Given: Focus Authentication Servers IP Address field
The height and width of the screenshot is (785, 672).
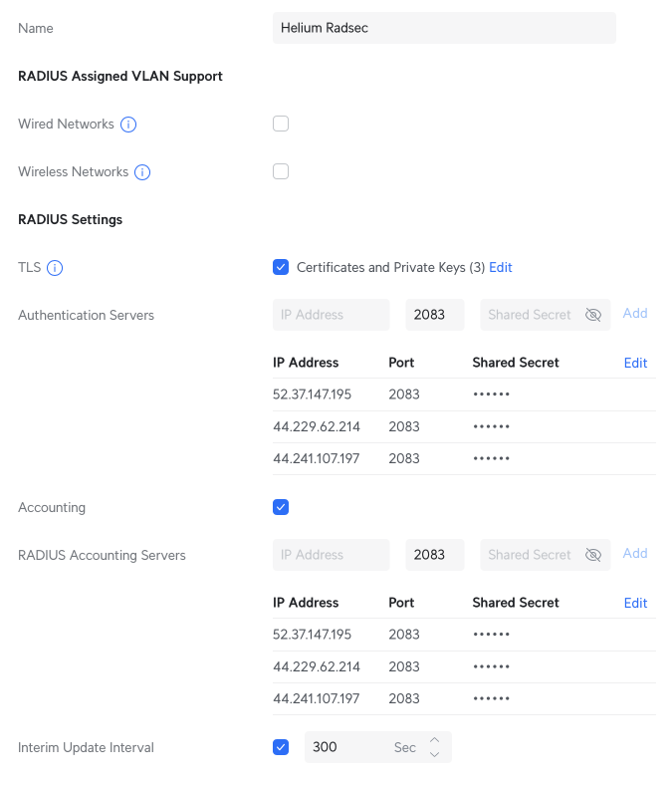Looking at the screenshot, I should (331, 315).
